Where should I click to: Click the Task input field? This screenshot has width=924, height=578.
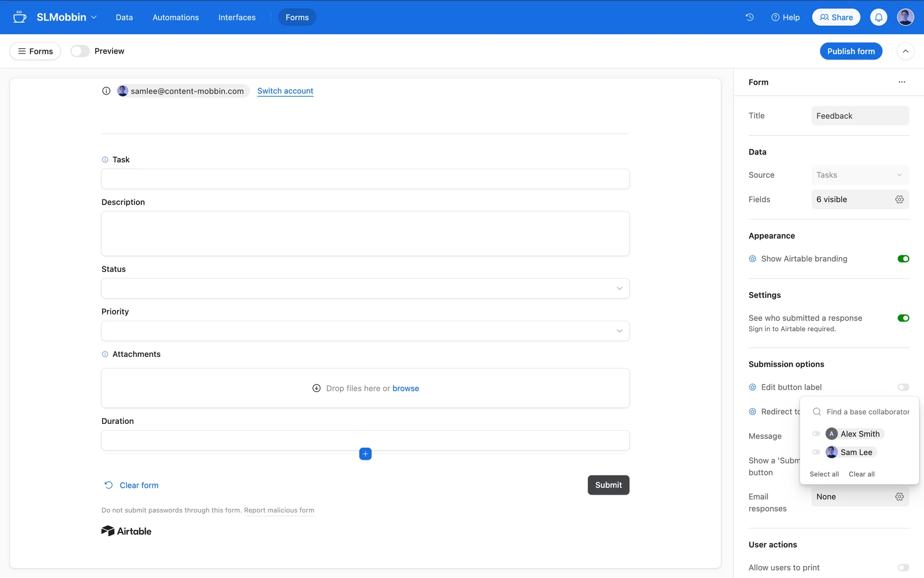365,179
